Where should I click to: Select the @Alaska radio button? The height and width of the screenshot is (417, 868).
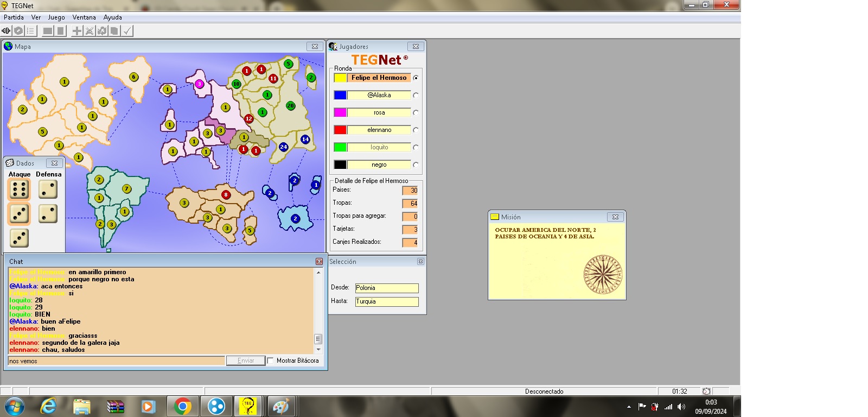point(416,95)
